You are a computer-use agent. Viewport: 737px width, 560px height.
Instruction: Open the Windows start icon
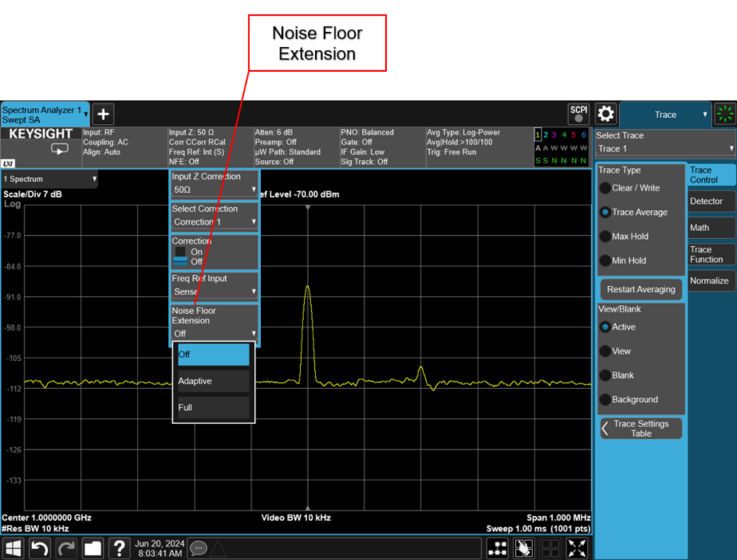13,548
